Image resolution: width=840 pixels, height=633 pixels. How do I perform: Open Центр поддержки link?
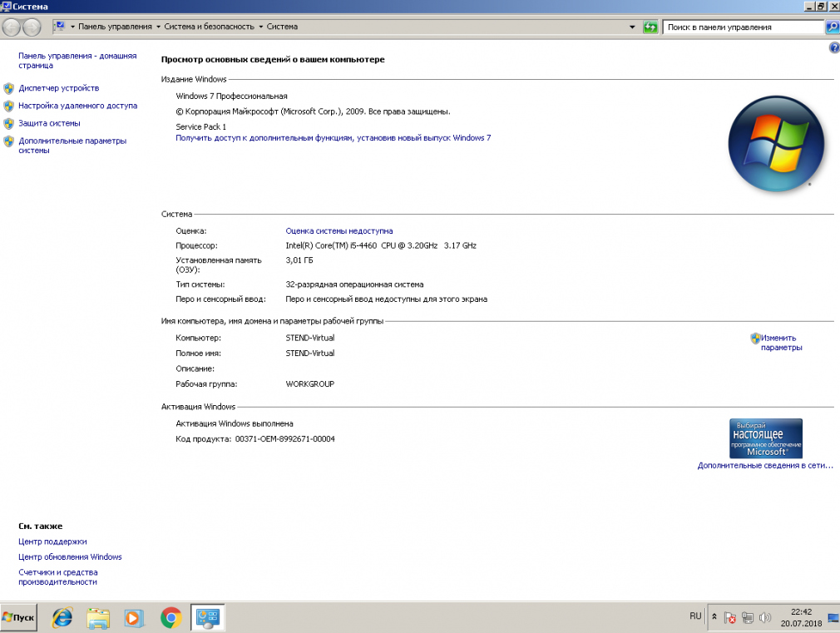tap(52, 542)
